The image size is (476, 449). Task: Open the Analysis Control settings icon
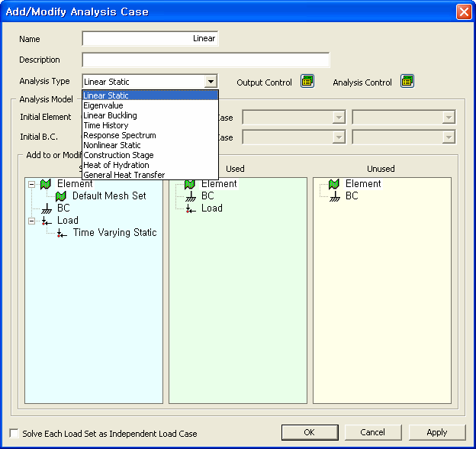[x=407, y=82]
